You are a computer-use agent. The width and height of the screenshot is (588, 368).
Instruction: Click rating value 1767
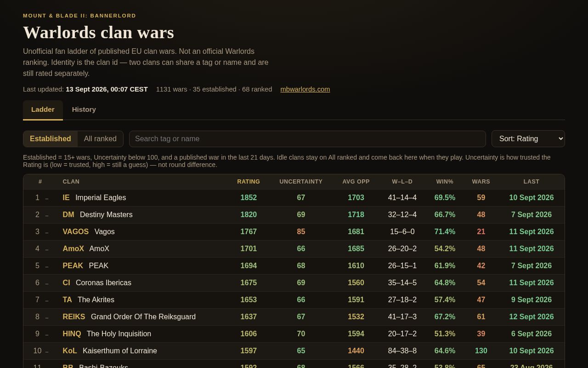pos(249,232)
